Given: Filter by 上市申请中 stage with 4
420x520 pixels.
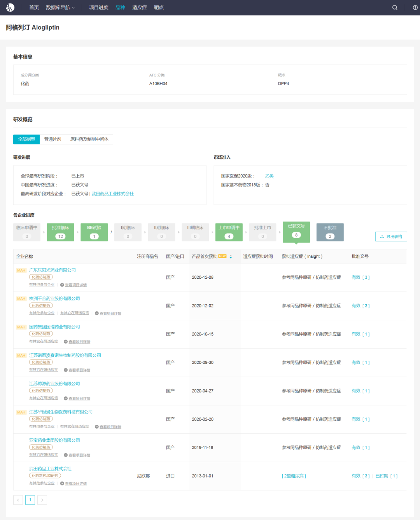Looking at the screenshot, I should tap(229, 232).
